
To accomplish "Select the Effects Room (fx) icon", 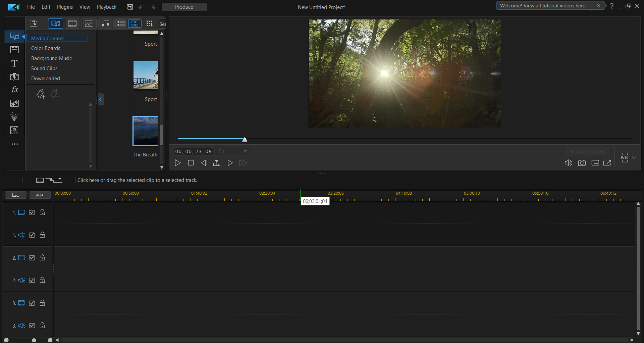I will pyautogui.click(x=15, y=90).
